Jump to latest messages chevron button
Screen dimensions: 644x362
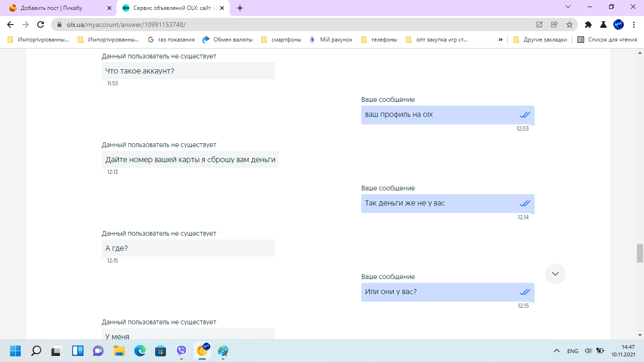pyautogui.click(x=555, y=273)
